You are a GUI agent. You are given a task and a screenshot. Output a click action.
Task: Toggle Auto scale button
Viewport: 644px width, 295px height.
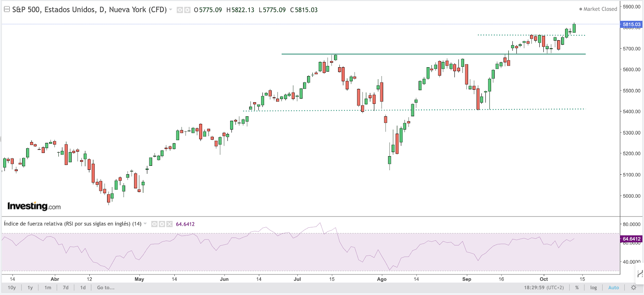[613, 288]
